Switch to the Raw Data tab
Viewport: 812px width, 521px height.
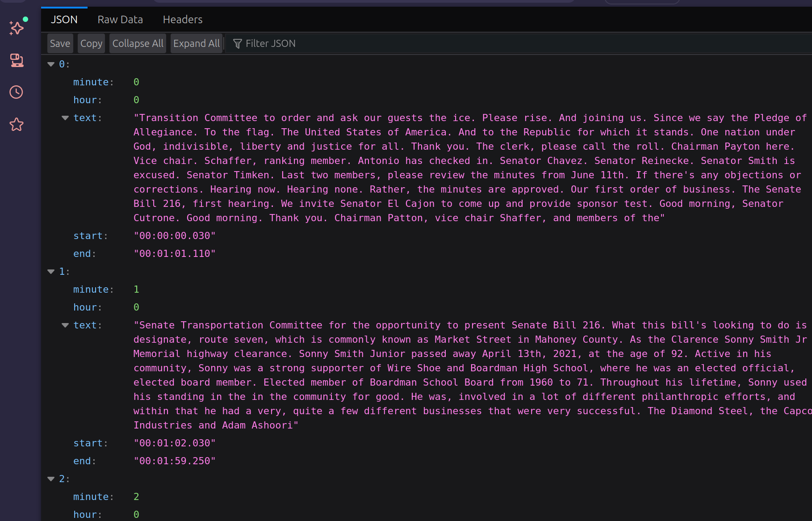click(x=120, y=20)
